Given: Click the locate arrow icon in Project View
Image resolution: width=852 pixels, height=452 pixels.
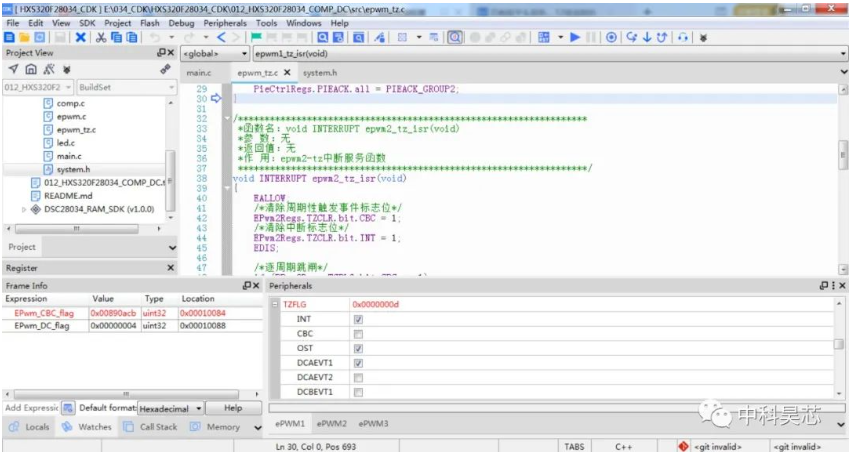Looking at the screenshot, I should coord(13,69).
